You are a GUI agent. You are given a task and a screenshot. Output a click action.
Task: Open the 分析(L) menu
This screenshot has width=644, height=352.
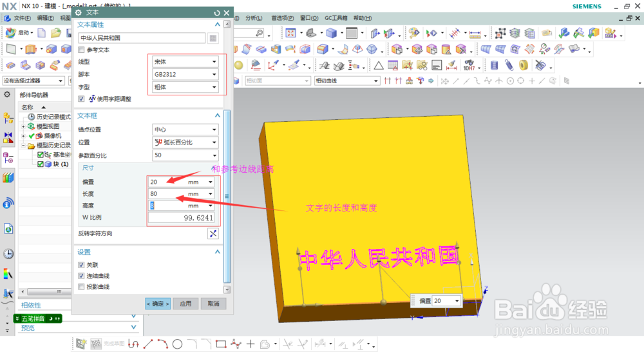[254, 18]
